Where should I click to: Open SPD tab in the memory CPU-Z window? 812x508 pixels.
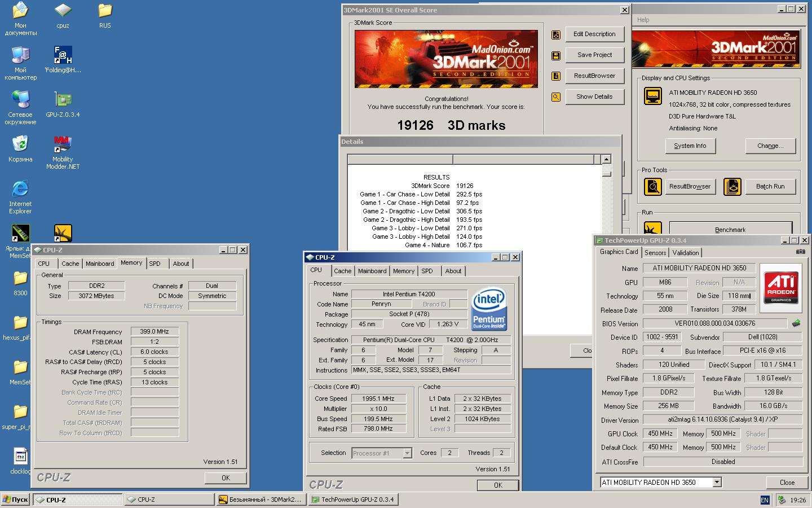point(155,264)
